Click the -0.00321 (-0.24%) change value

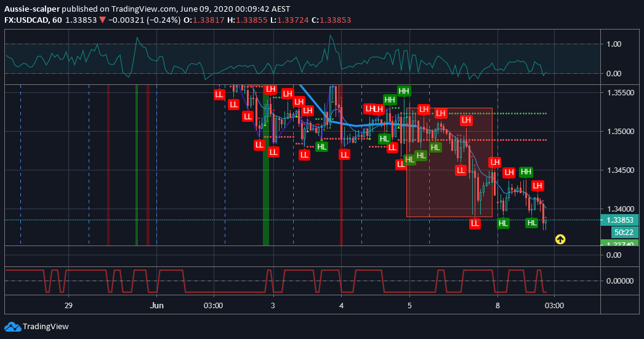(144, 20)
